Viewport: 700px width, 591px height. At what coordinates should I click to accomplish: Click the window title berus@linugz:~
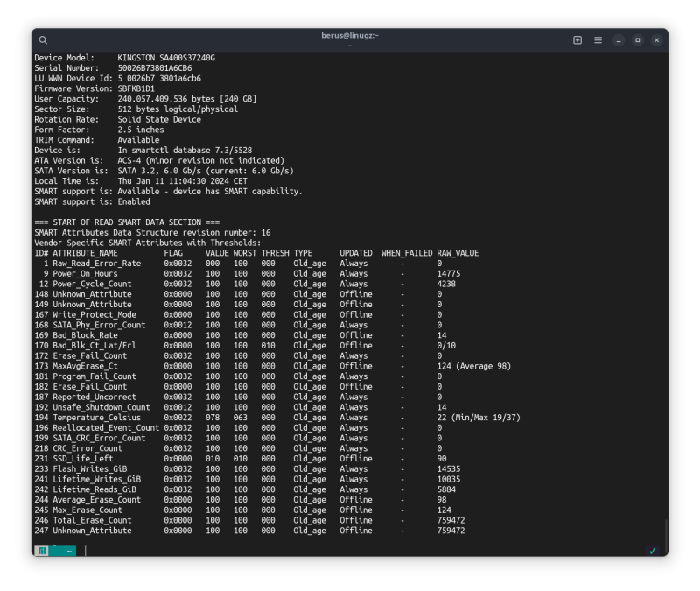click(349, 35)
